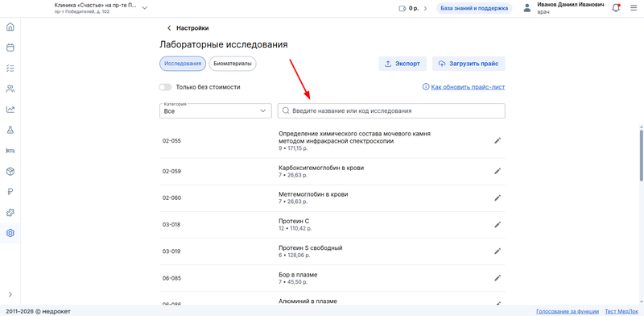Open the hamburger menu in header
Image resolution: width=644 pixels, height=316 pixels.
click(x=634, y=8)
